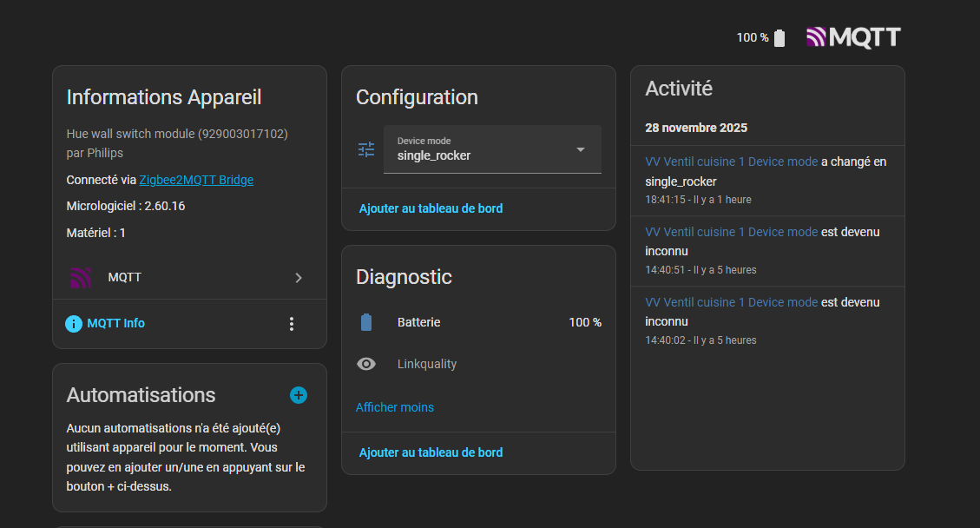
Task: Click the Device mode sliders icon
Action: (366, 149)
